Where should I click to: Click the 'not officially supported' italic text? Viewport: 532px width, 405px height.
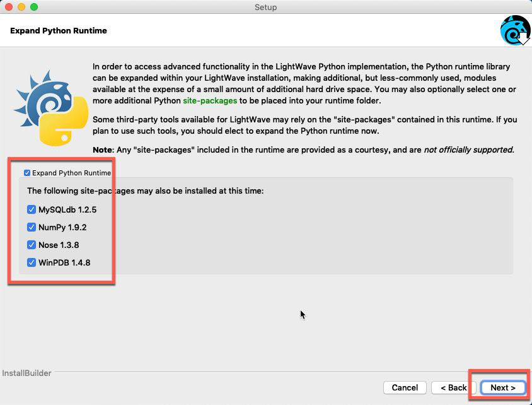click(469, 150)
